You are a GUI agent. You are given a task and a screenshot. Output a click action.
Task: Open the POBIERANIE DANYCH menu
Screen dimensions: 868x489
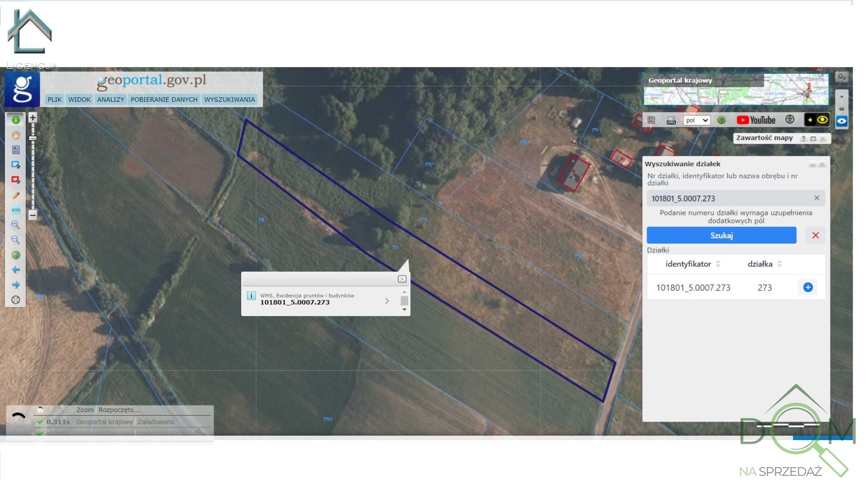point(164,100)
